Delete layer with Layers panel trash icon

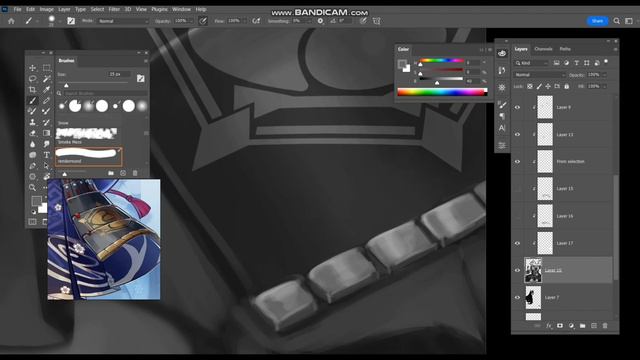click(x=605, y=326)
